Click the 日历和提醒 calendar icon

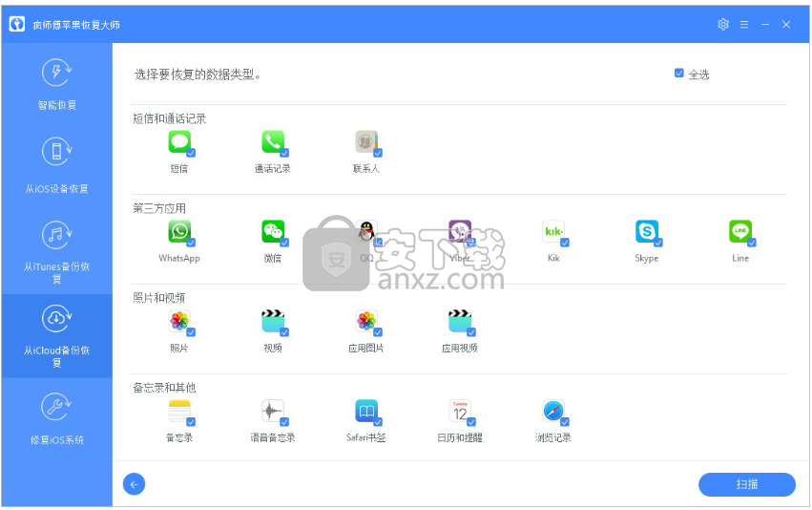(x=459, y=411)
